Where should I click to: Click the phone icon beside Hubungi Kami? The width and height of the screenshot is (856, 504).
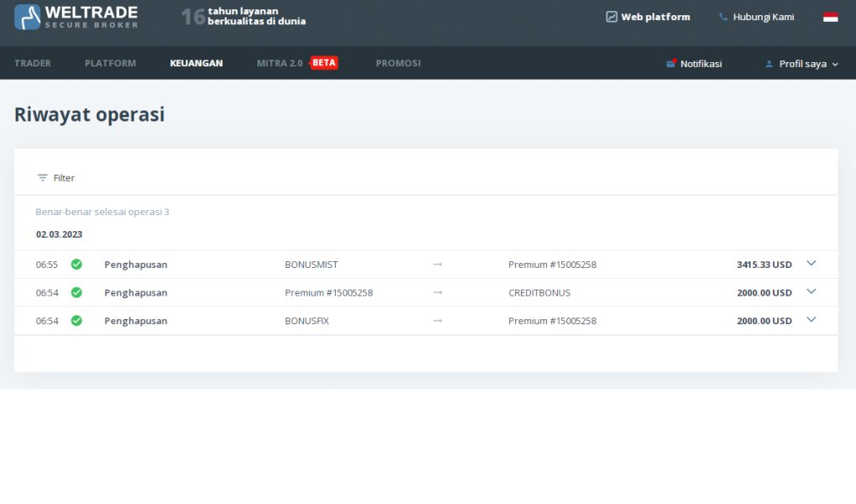pos(723,17)
